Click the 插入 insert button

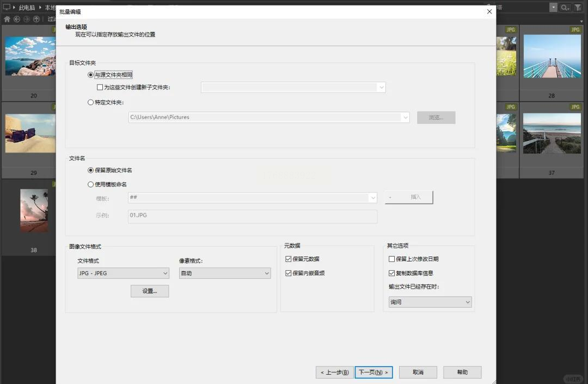pyautogui.click(x=409, y=197)
